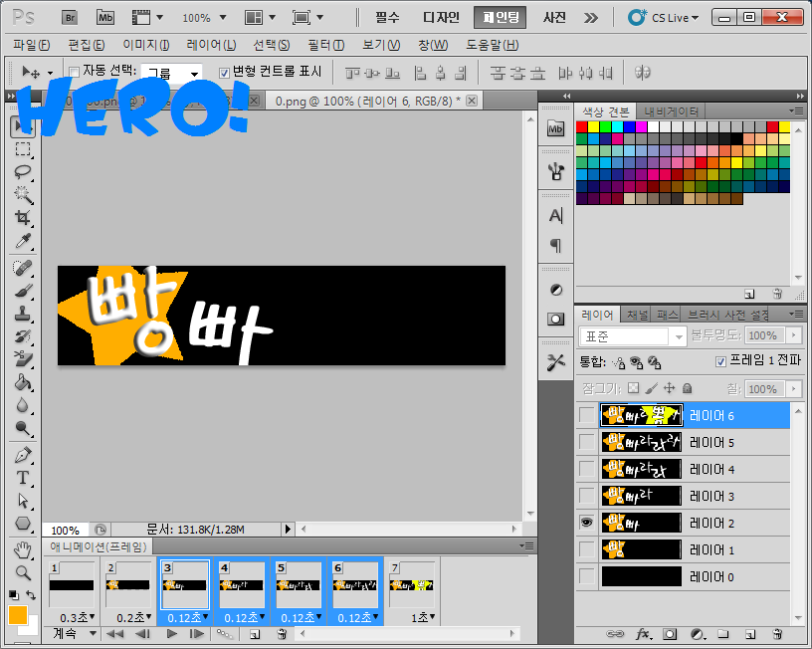Select the Eyedropper tool

point(22,240)
